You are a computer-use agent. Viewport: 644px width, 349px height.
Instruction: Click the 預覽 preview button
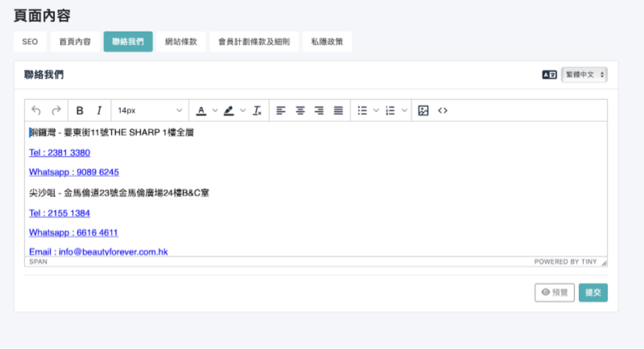click(x=554, y=292)
